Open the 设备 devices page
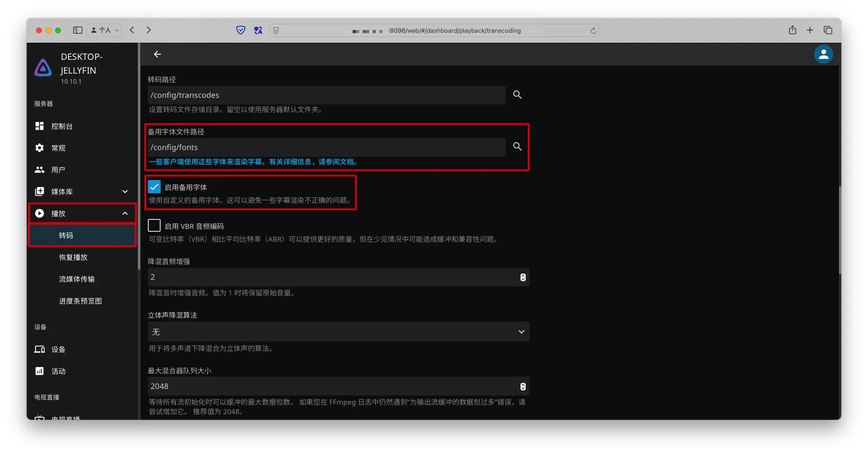 (x=58, y=350)
